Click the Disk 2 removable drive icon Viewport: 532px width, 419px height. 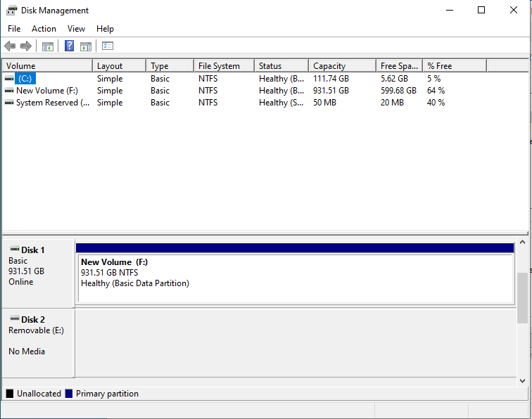pyautogui.click(x=14, y=319)
